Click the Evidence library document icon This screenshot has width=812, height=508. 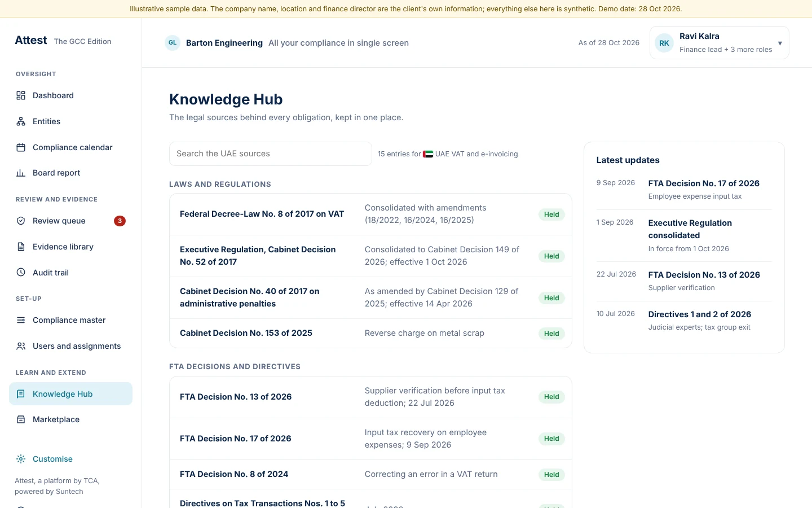click(21, 247)
